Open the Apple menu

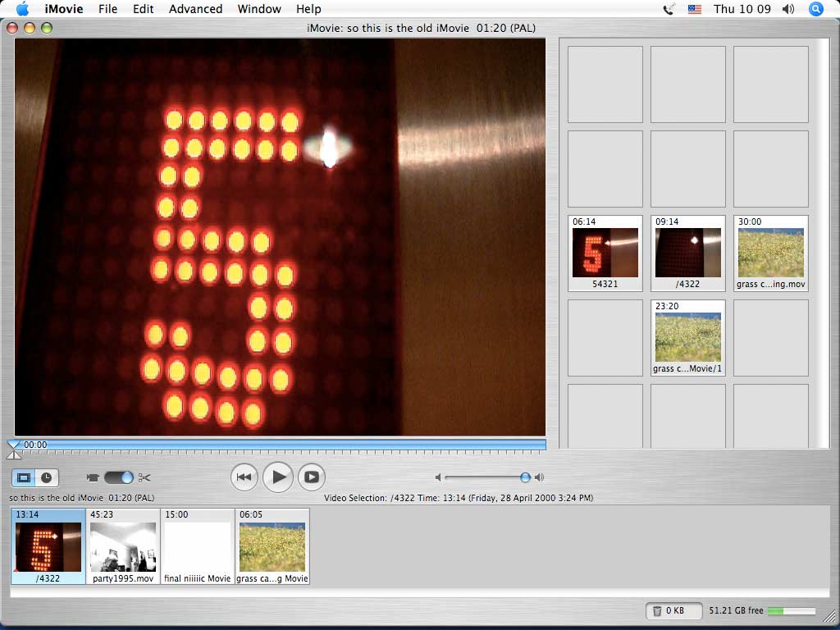[x=23, y=8]
